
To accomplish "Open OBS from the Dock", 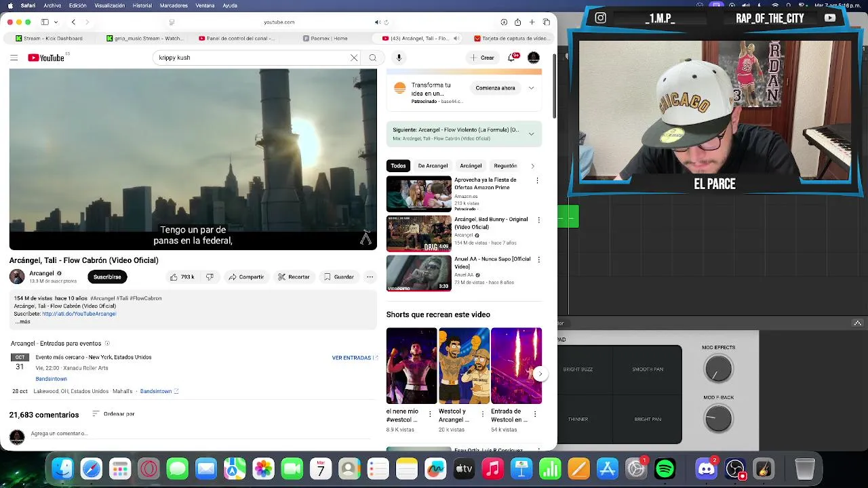I will (735, 468).
